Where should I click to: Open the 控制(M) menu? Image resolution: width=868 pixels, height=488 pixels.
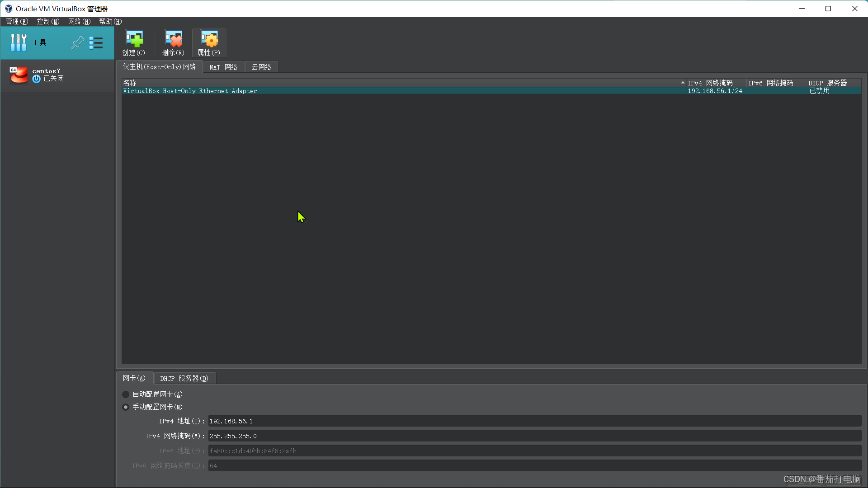coord(48,22)
